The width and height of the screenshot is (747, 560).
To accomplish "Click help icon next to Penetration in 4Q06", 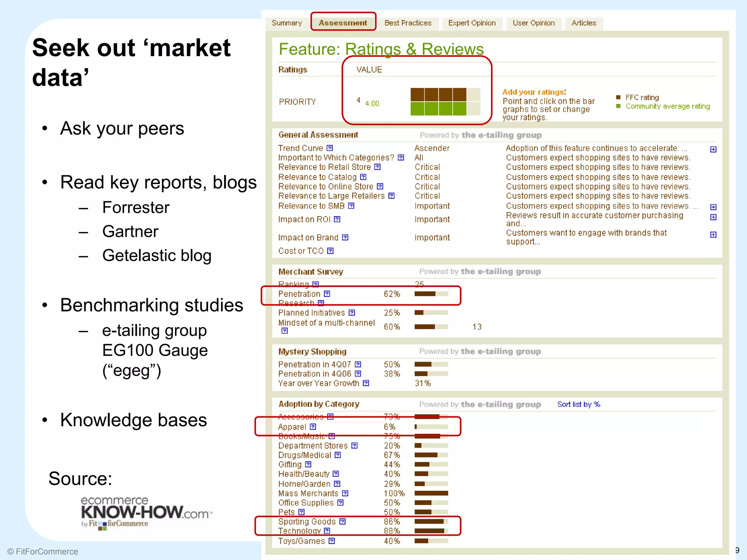I will [358, 374].
